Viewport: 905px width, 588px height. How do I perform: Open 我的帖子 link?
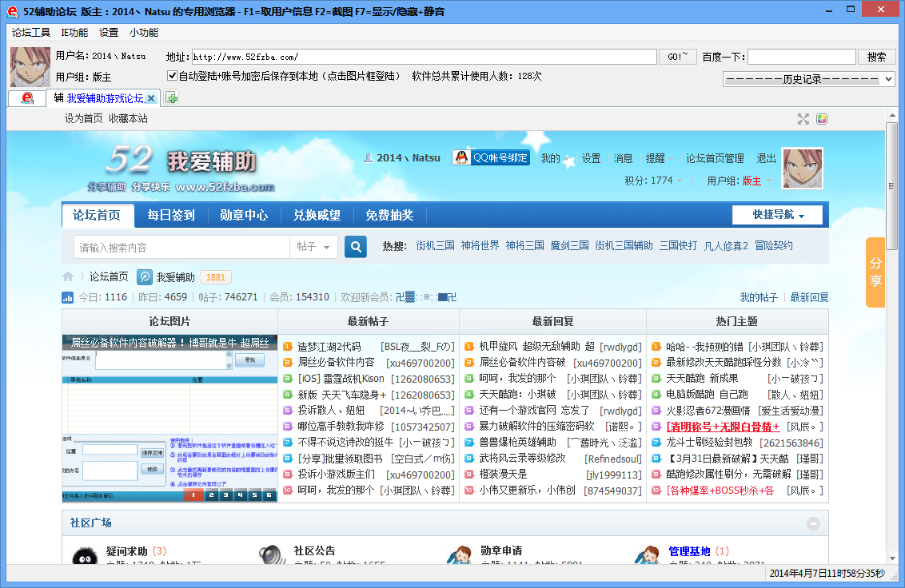[759, 297]
